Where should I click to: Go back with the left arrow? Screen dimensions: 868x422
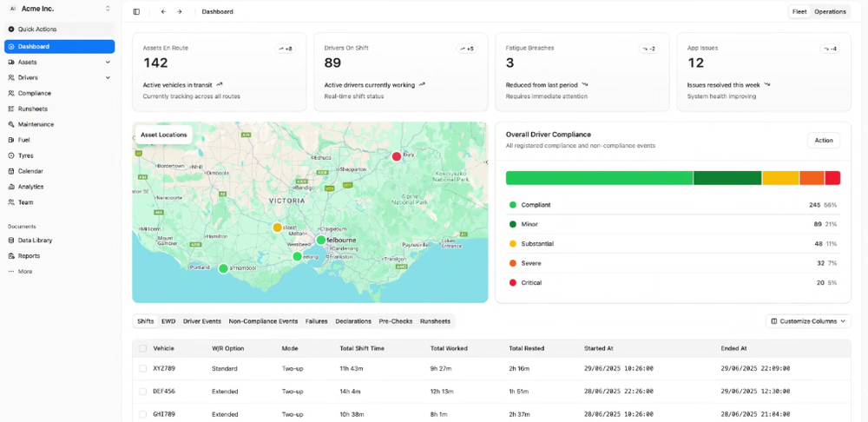163,11
